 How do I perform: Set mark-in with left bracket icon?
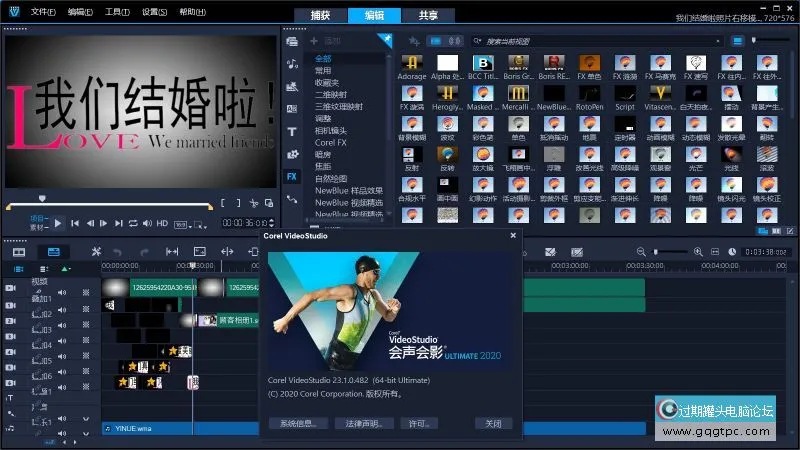pyautogui.click(x=223, y=203)
